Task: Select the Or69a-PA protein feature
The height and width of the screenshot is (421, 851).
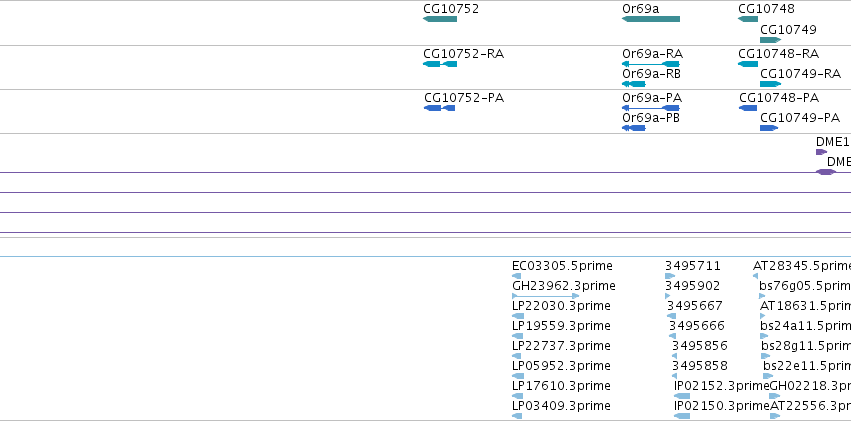Action: click(651, 108)
